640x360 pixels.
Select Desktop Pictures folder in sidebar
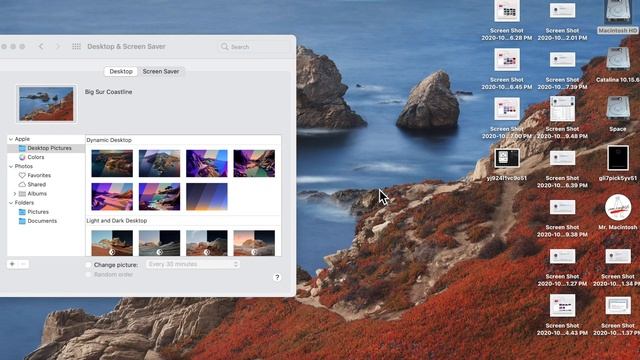coord(46,148)
